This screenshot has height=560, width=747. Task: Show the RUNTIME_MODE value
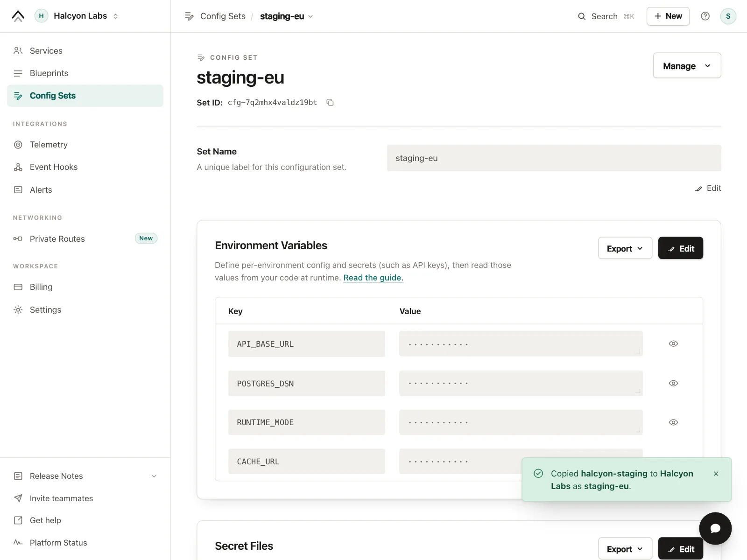point(673,422)
